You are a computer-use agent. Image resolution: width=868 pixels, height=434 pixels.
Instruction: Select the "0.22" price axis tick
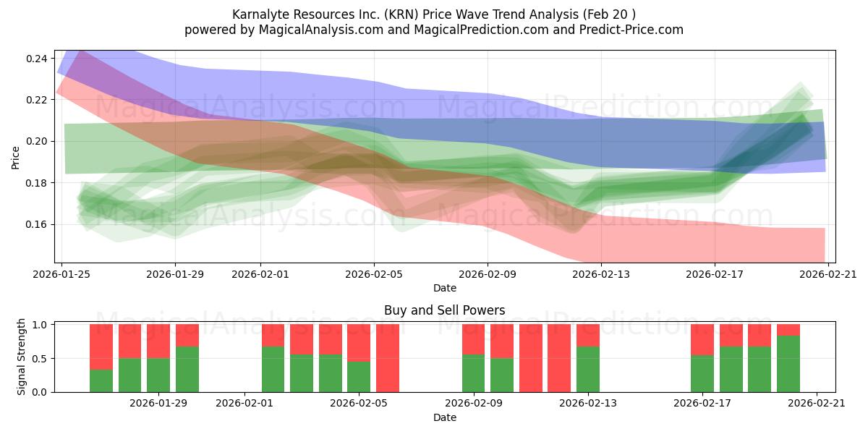pos(37,100)
